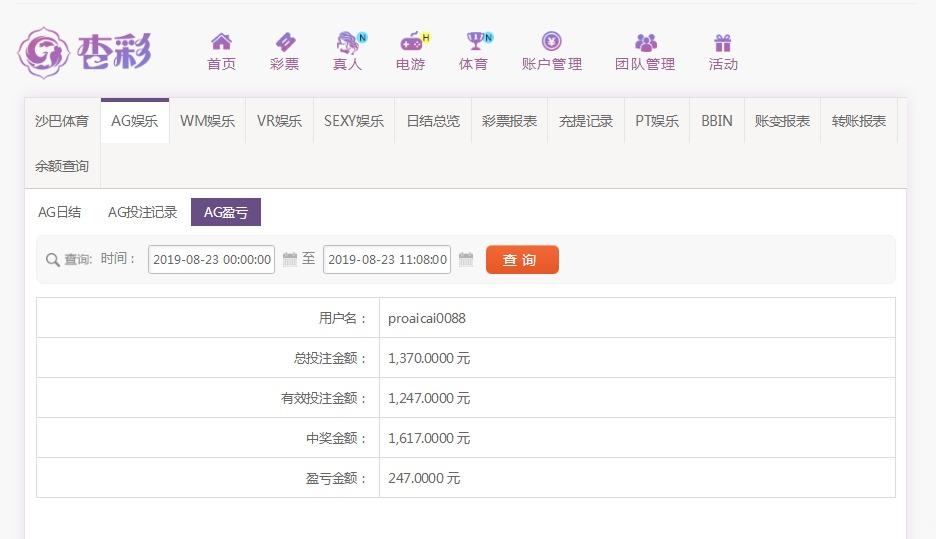This screenshot has width=936, height=539.
Task: Open the 账户管理 yen coin icon
Action: coord(552,41)
